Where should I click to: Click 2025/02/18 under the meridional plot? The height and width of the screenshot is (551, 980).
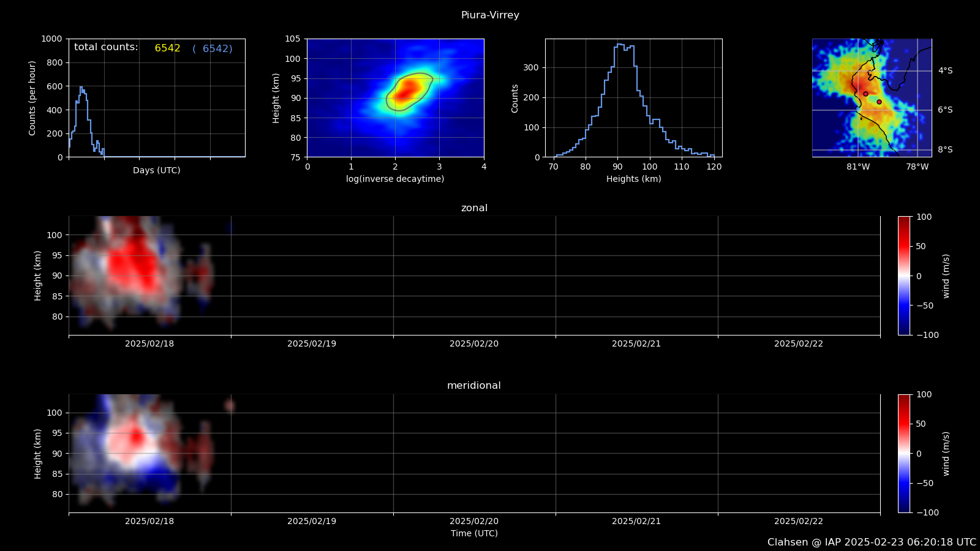click(149, 522)
